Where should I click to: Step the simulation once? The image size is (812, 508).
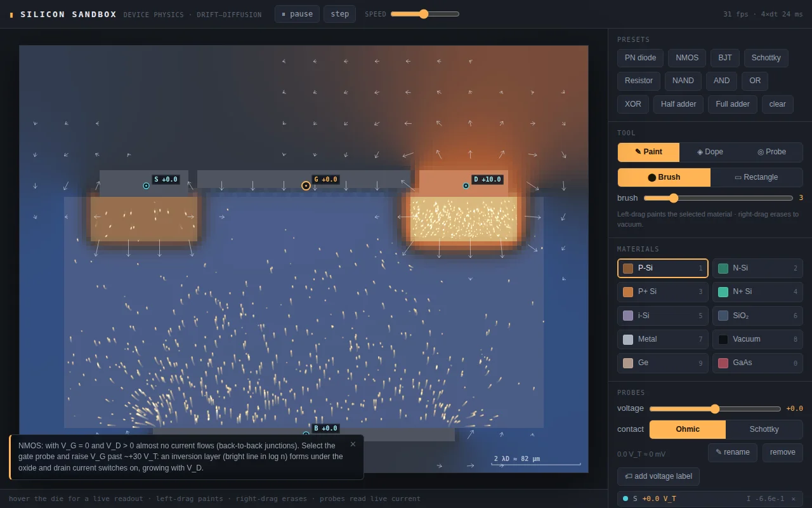tap(339, 14)
